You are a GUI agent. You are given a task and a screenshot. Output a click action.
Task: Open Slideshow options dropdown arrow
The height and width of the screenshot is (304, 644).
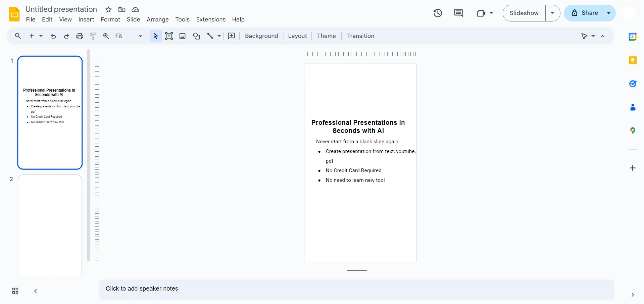pos(552,13)
